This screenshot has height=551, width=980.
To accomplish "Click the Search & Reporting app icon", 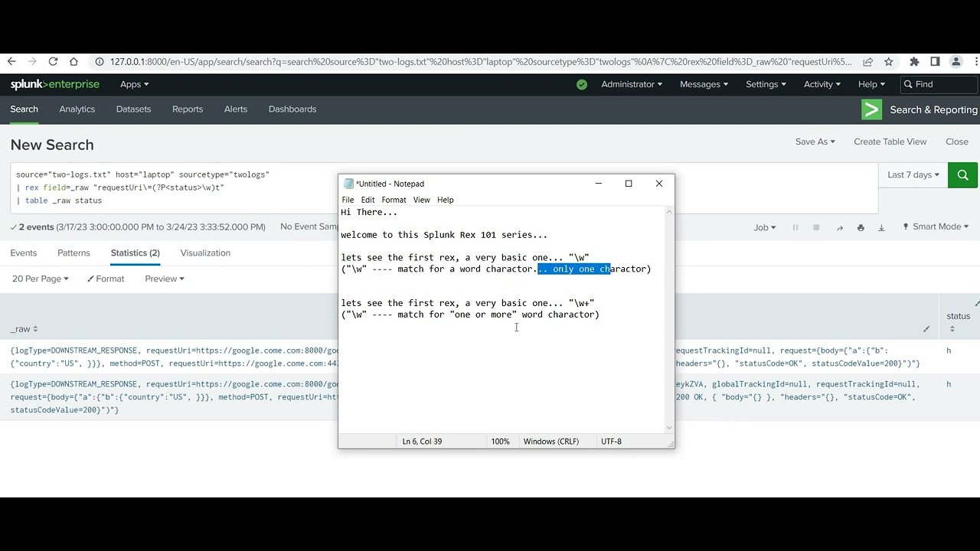I will (x=871, y=109).
